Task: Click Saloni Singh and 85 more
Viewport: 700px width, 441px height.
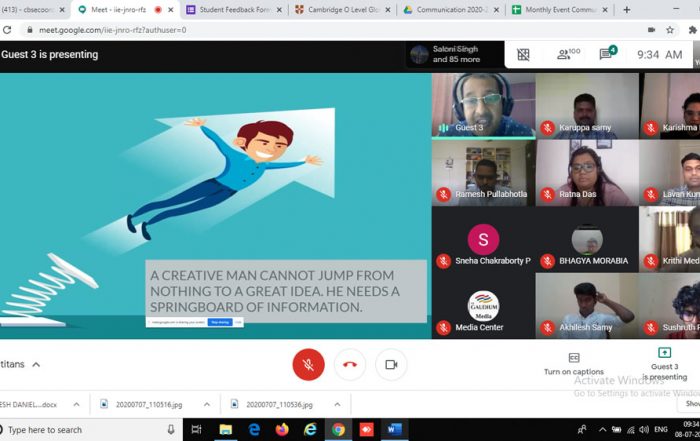Action: coord(455,54)
